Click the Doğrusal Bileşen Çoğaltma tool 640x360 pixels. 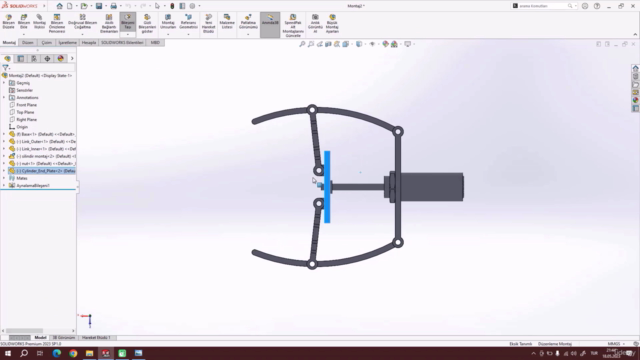pyautogui.click(x=82, y=22)
